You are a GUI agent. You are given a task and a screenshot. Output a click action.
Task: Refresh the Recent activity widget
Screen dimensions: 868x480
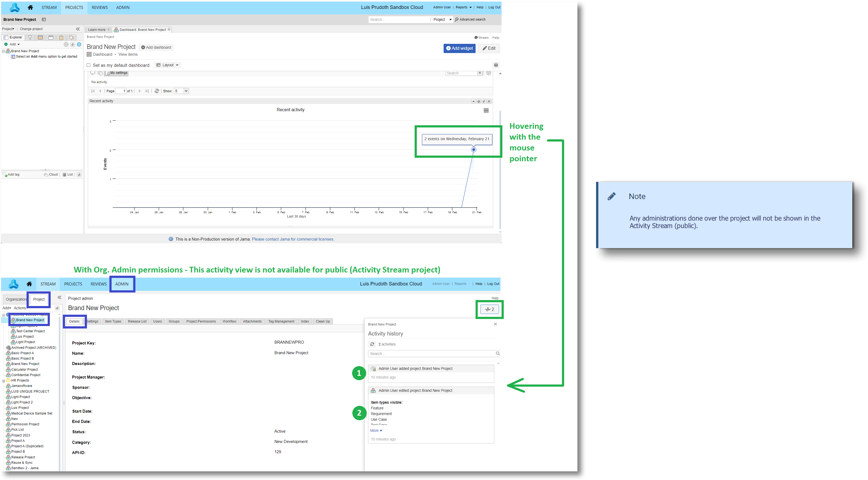(484, 101)
